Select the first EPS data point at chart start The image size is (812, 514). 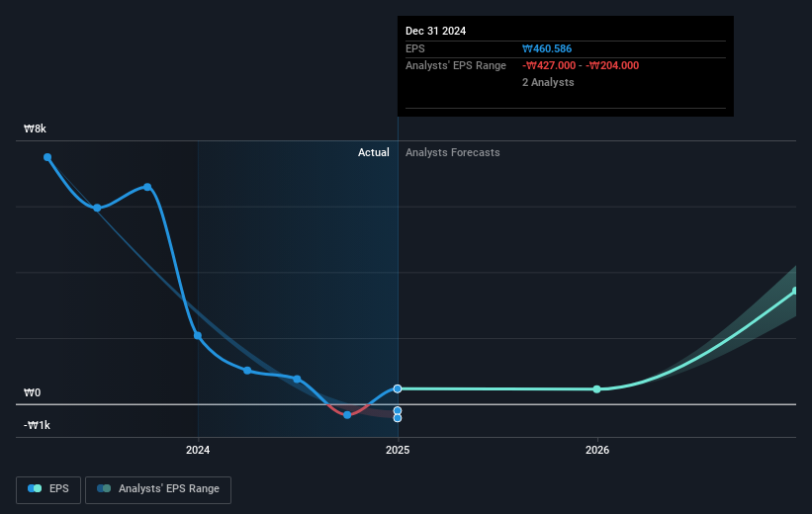[x=47, y=157]
